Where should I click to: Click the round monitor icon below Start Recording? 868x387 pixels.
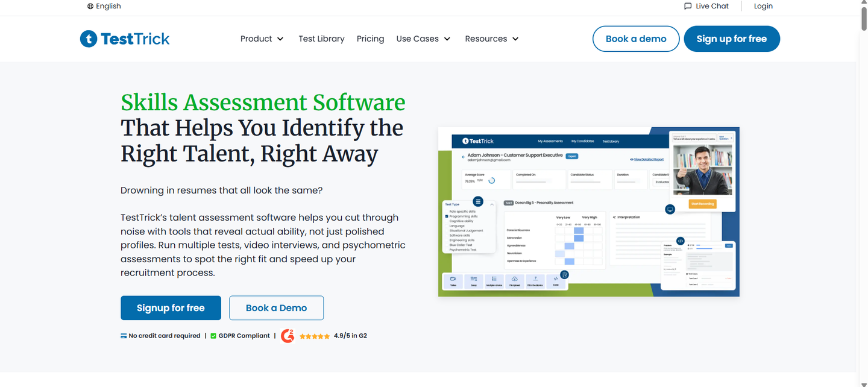coord(670,209)
